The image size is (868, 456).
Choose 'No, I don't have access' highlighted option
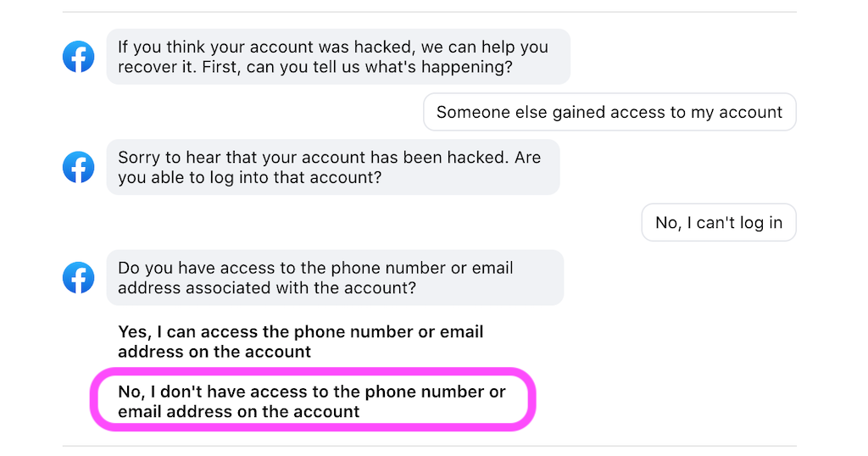[x=312, y=401]
